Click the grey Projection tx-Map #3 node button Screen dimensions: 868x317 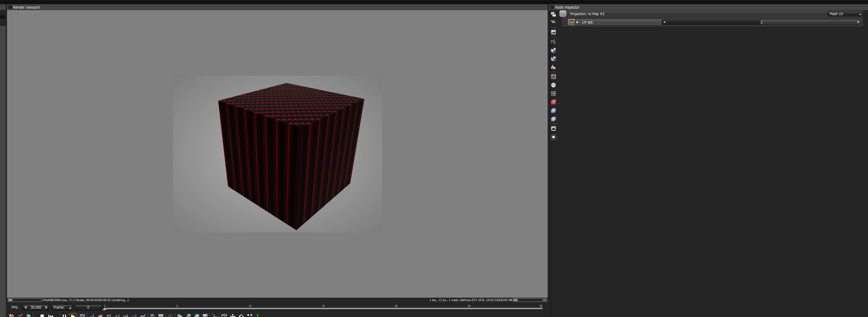[563, 14]
